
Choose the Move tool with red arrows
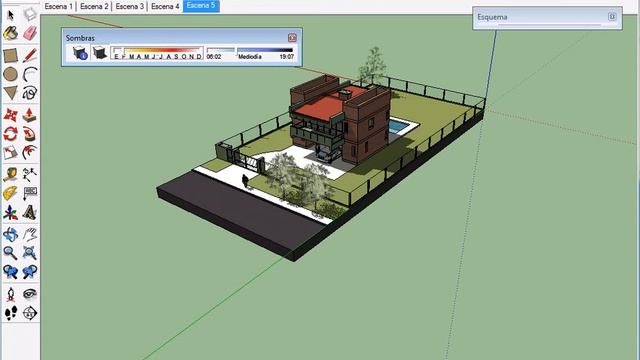(11, 115)
